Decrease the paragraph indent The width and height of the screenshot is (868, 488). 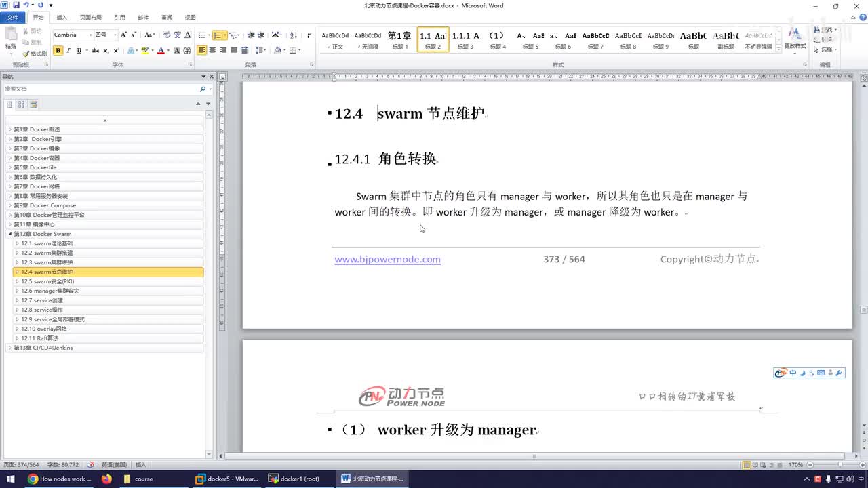[251, 35]
